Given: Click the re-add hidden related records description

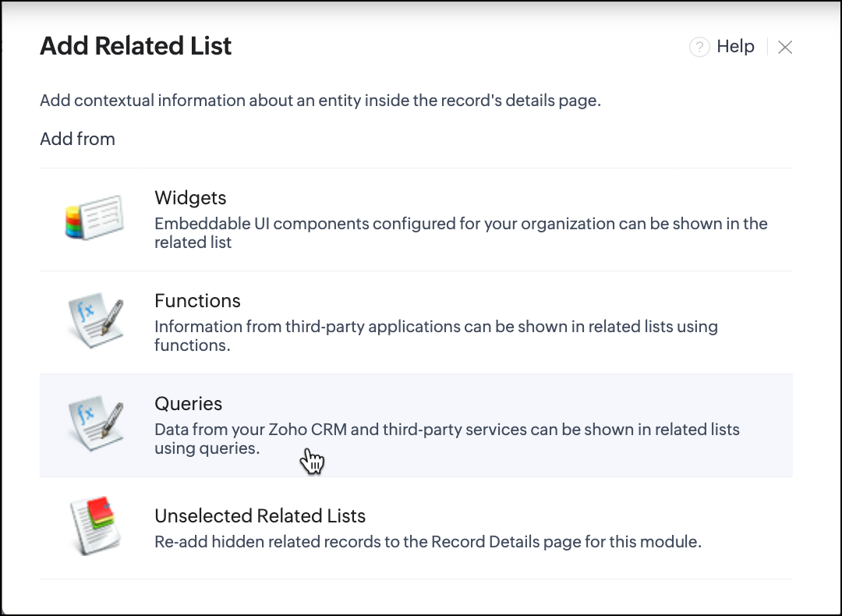Looking at the screenshot, I should click(427, 541).
